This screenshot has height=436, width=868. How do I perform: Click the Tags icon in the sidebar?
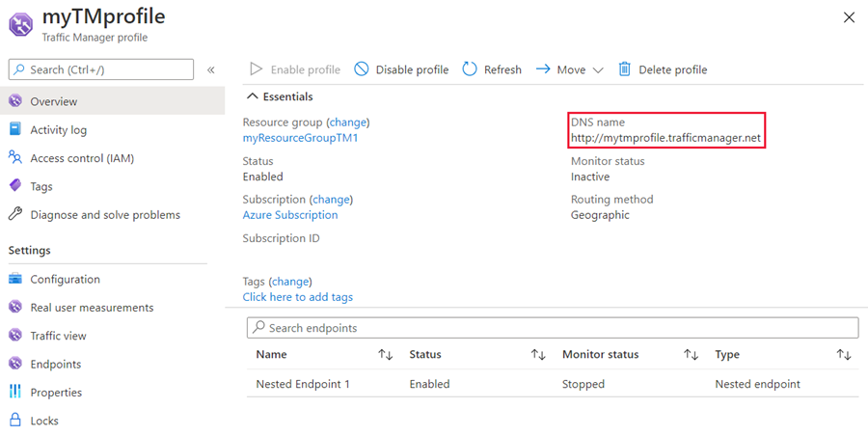coord(14,186)
